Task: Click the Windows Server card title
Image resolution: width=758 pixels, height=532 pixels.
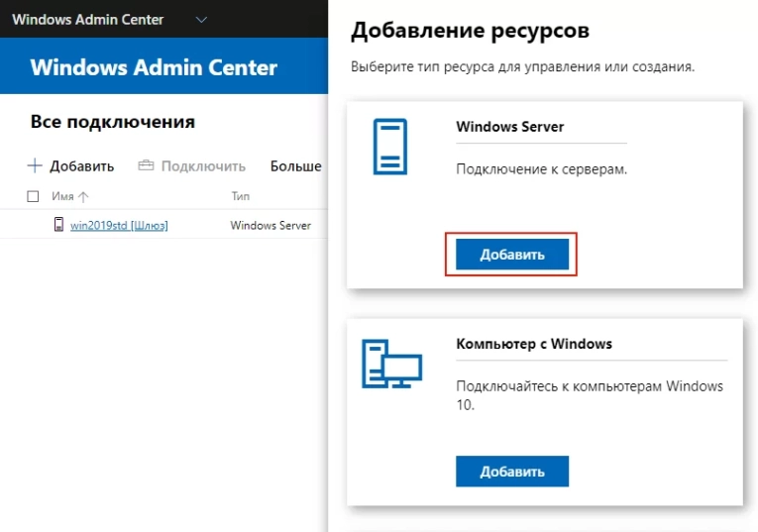Action: [x=510, y=127]
